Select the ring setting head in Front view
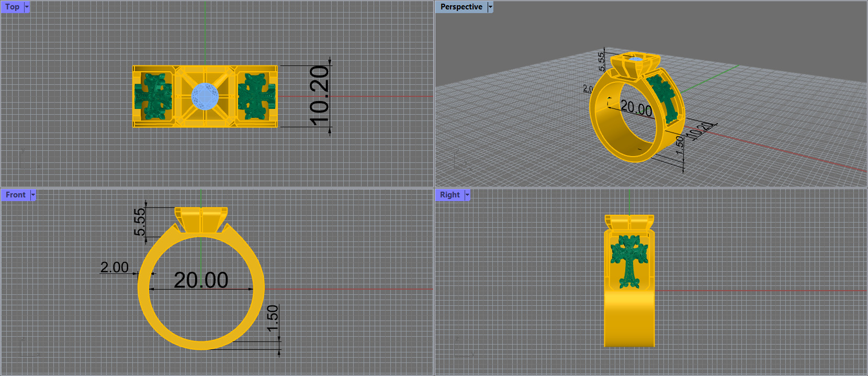This screenshot has width=868, height=376. [x=201, y=220]
